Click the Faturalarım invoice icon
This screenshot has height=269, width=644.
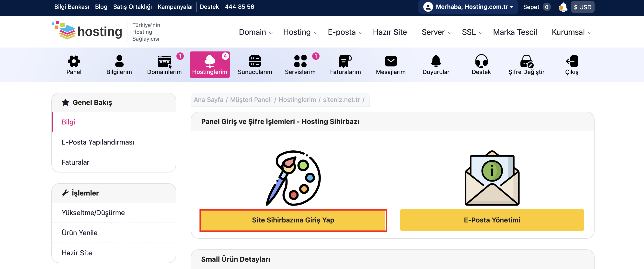345,61
